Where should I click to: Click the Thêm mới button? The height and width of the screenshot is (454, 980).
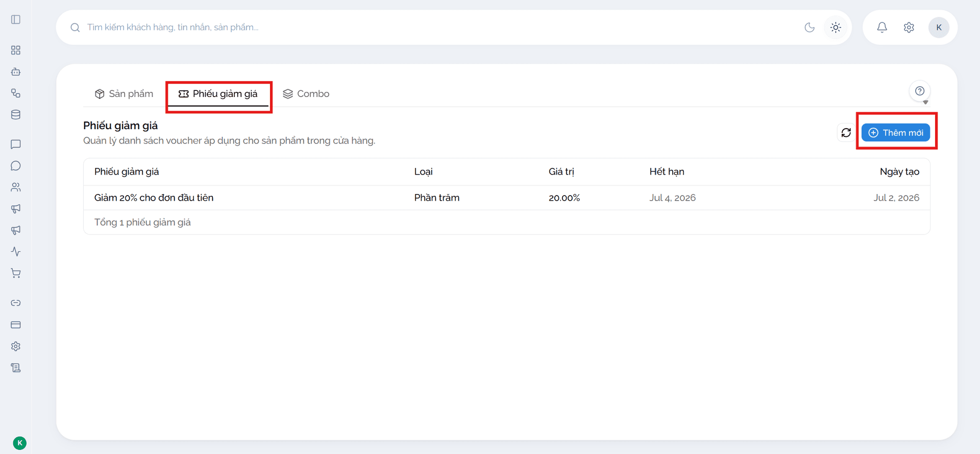point(896,133)
